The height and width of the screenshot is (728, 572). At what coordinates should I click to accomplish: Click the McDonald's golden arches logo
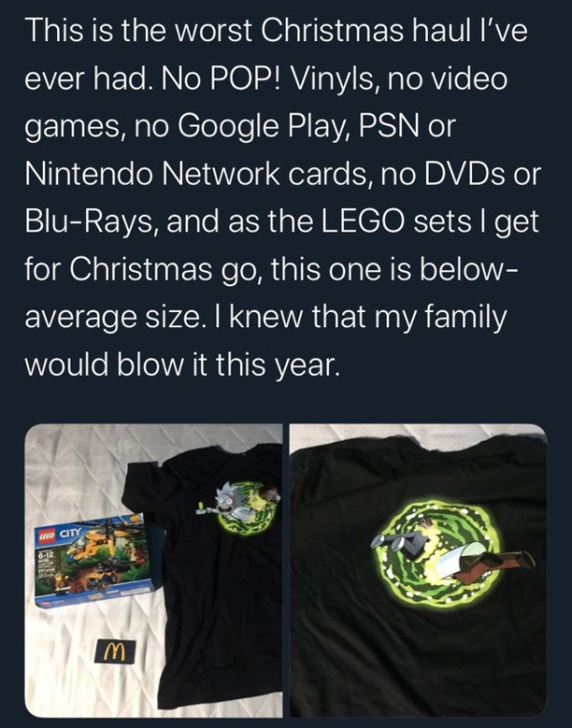(116, 651)
